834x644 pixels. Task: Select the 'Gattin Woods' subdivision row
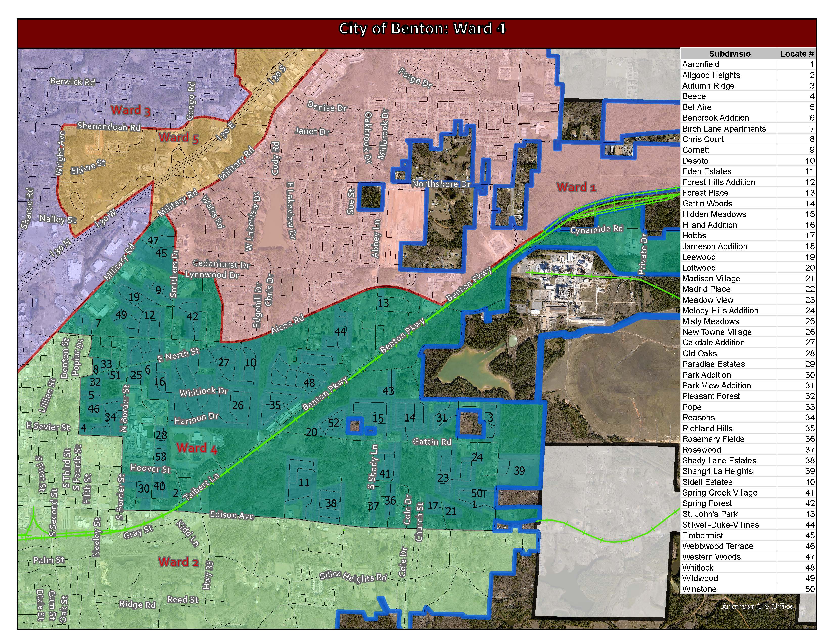748,203
